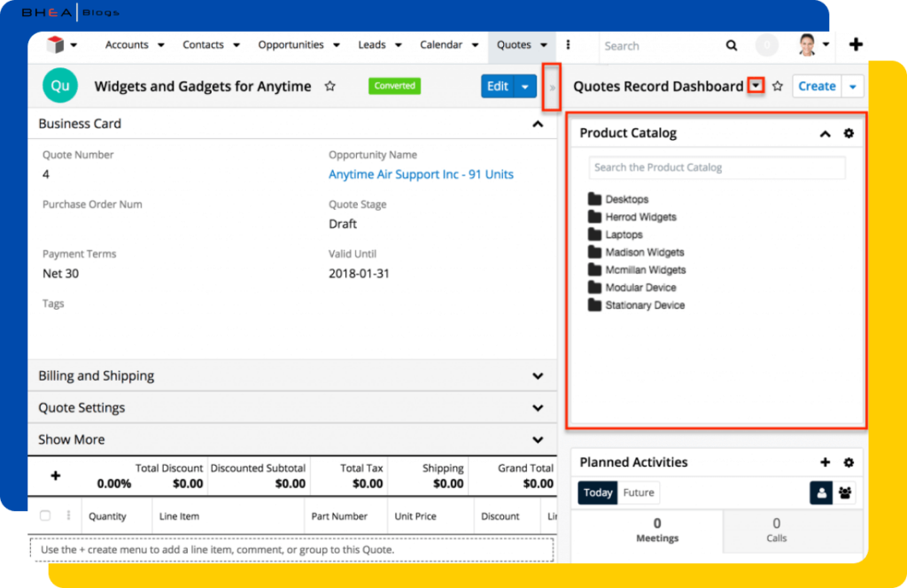Viewport: 907px width, 588px height.
Task: Open the user profile avatar menu
Action: coord(808,44)
